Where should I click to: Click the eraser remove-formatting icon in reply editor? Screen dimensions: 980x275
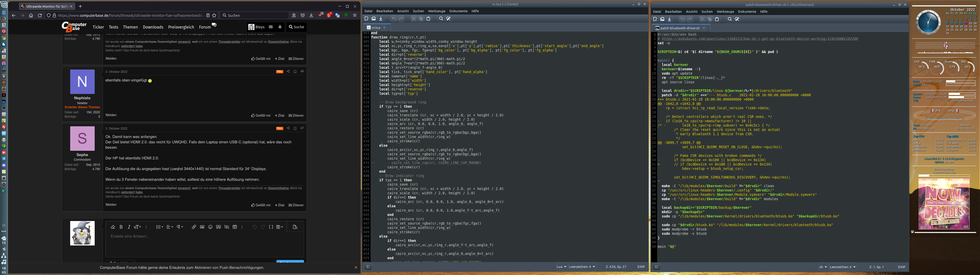coord(113,227)
